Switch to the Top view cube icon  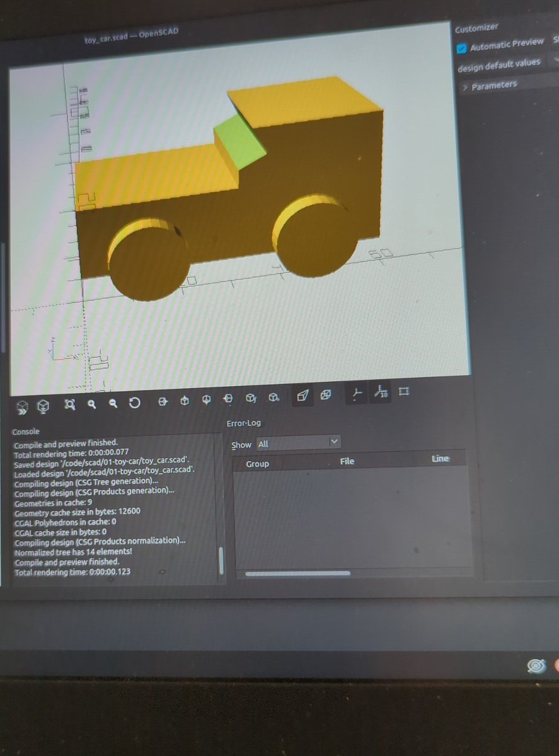[x=184, y=400]
